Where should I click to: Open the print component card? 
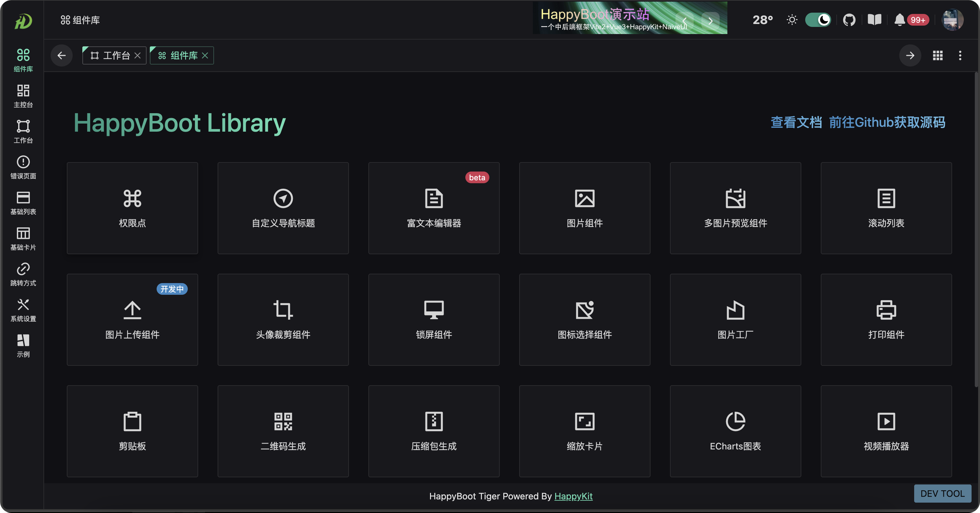[x=886, y=319]
